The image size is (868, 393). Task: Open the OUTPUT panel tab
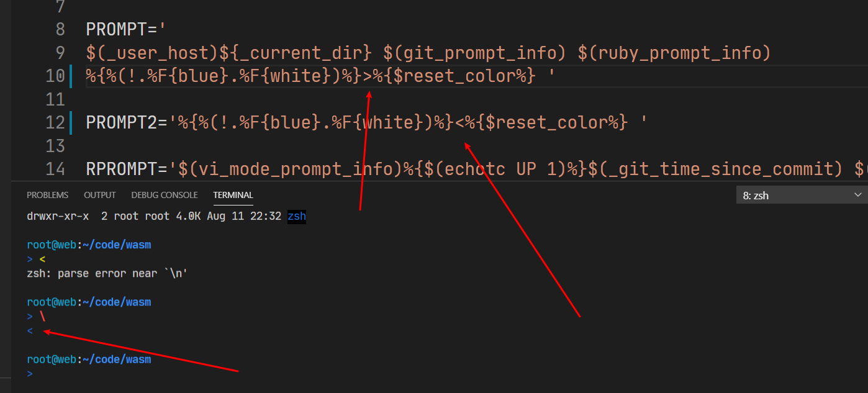click(x=100, y=195)
